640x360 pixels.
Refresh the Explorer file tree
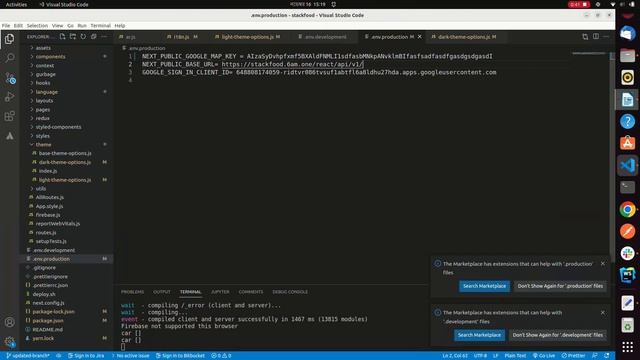(x=83, y=37)
